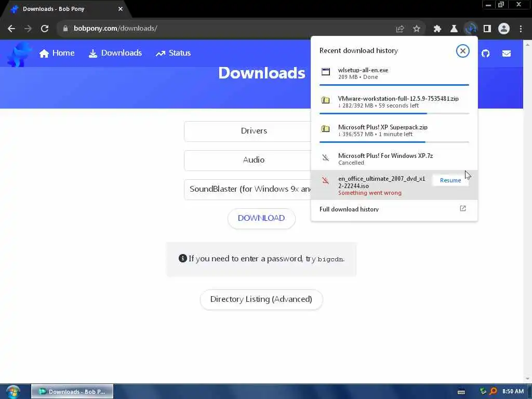Screen dimensions: 532x399
Task: Open the Chrome Labs flask icon
Action: [454, 29]
